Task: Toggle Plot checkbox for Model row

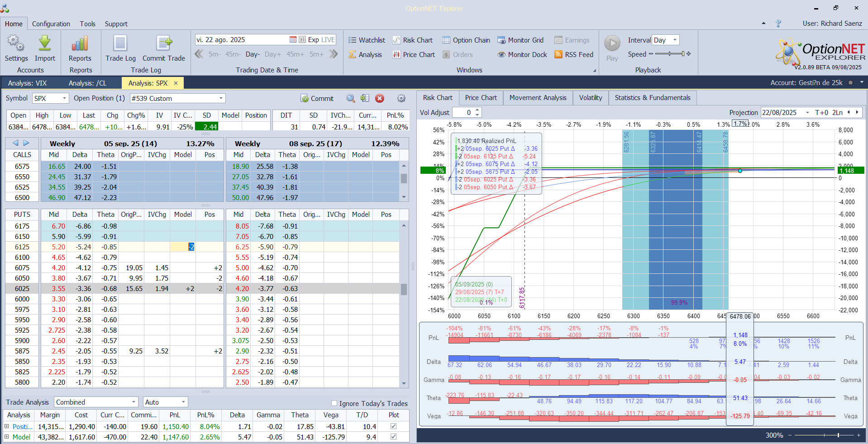Action: (393, 437)
